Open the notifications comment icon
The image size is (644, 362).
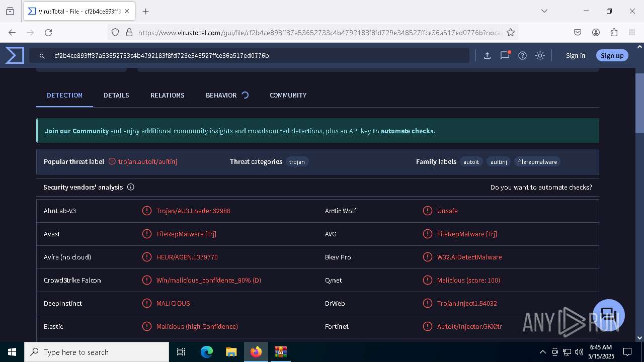[505, 56]
